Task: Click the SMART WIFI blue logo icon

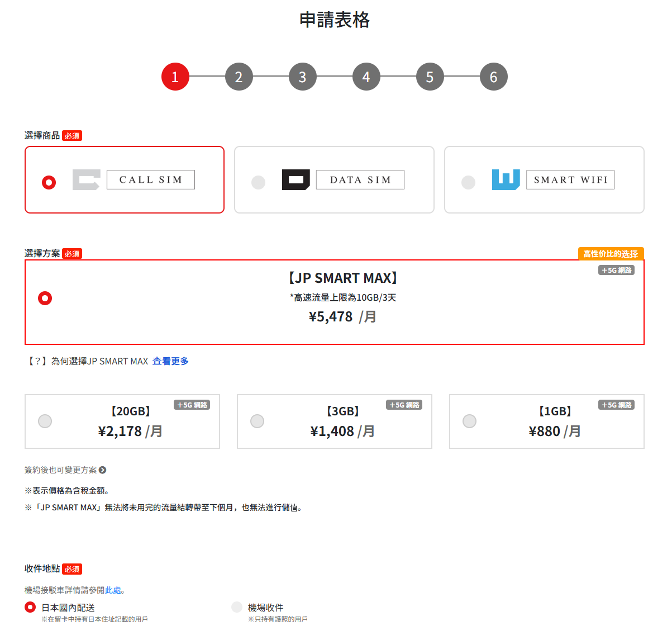Action: [x=506, y=179]
